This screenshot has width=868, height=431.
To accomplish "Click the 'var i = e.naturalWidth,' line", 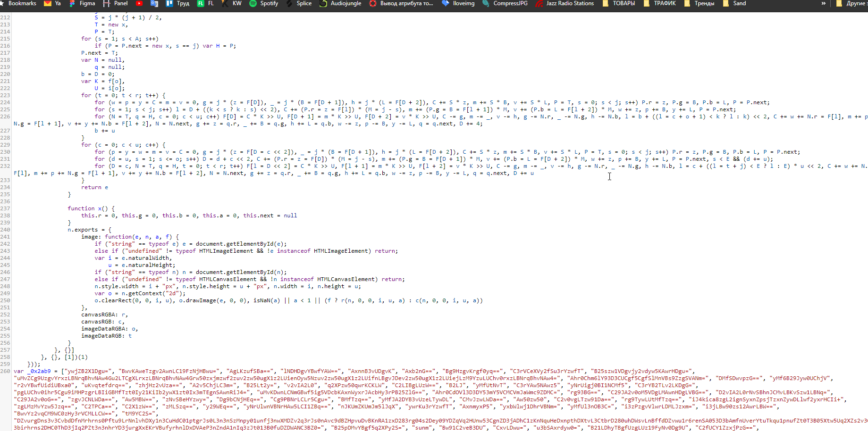I will [133, 258].
